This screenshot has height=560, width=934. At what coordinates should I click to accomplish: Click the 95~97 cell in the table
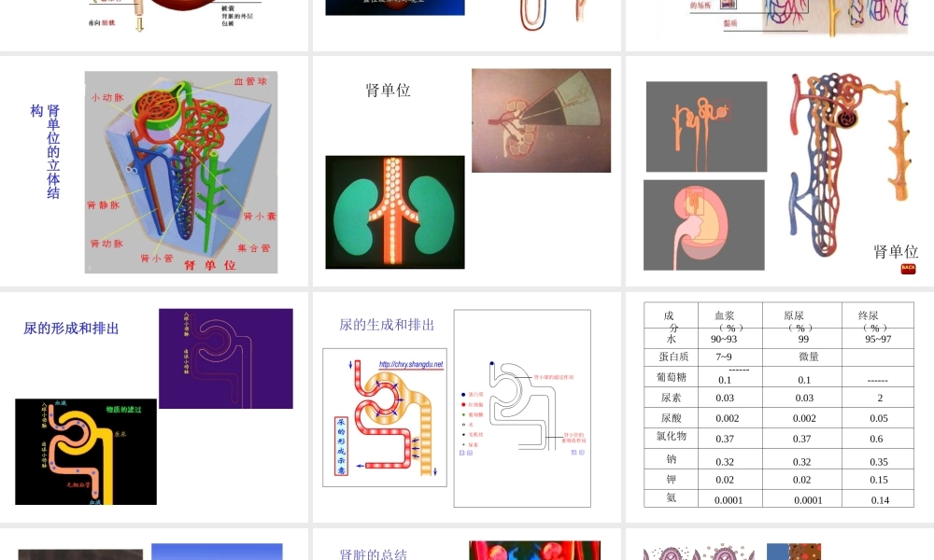click(x=878, y=339)
